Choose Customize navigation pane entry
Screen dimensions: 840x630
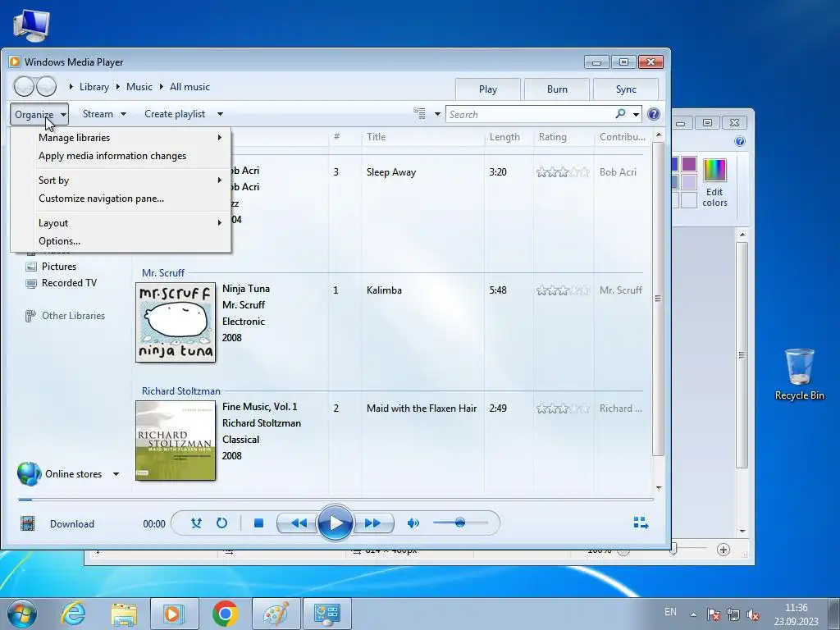click(121, 199)
